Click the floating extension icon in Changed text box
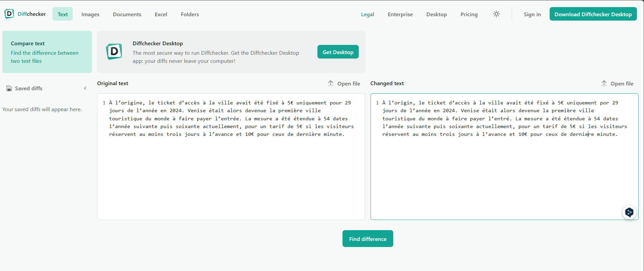644x271 pixels. [629, 212]
